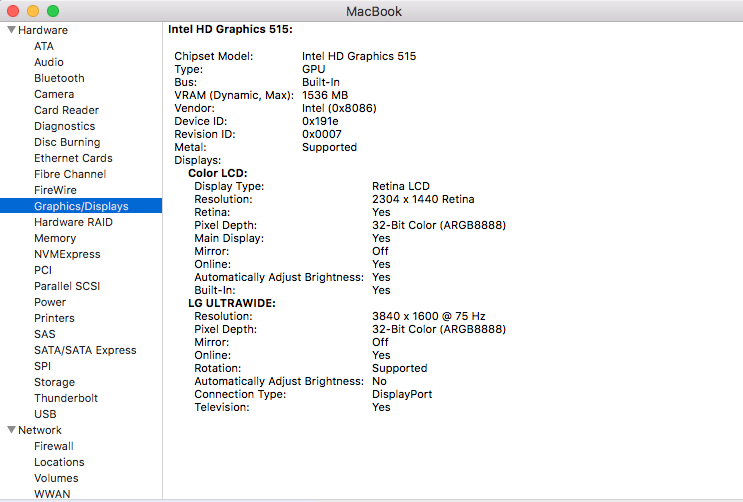Screen dimensions: 743x502
Task: Click the 'Color LCD:' display heading
Action: point(218,173)
